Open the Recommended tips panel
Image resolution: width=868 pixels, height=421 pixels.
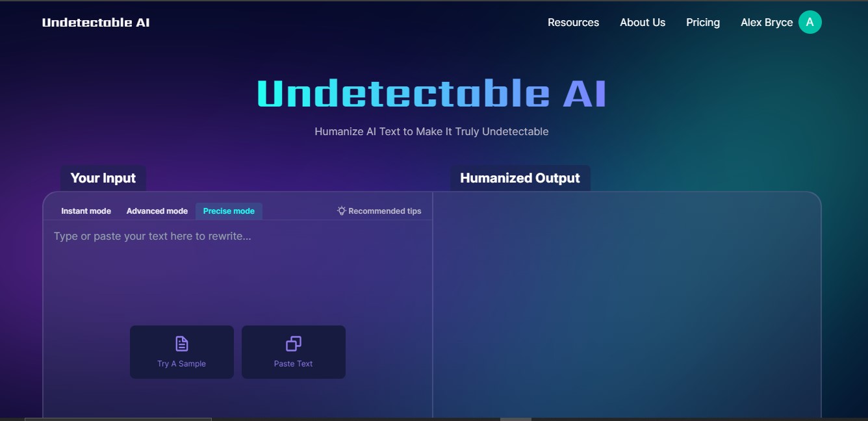(379, 210)
